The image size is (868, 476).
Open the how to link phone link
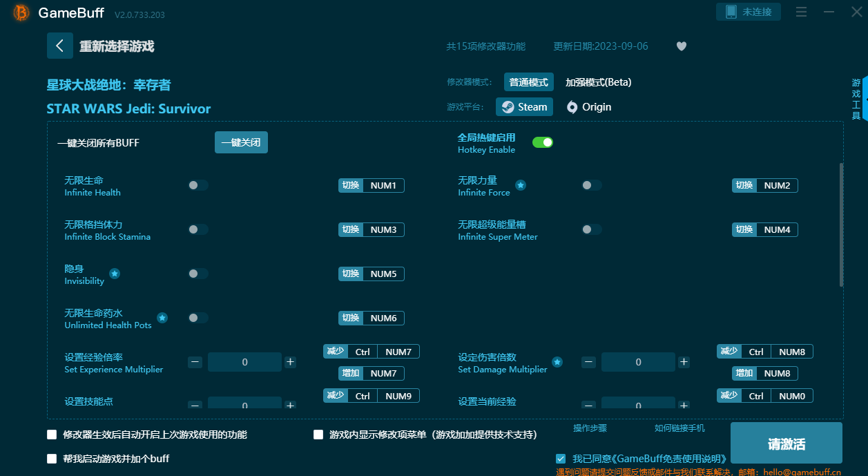(x=679, y=428)
